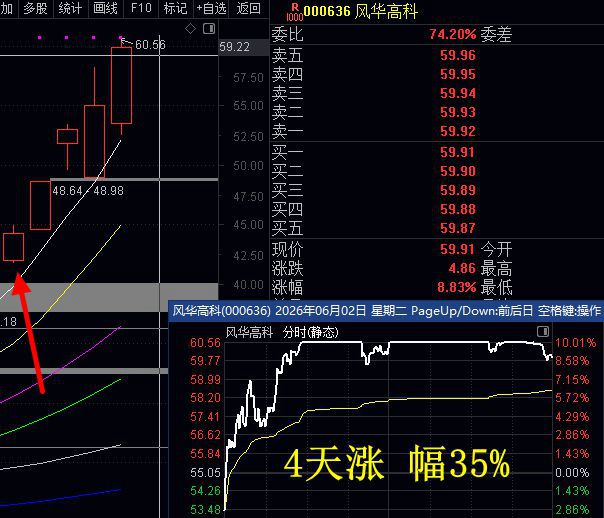Click the 55.05 baseline price on intraday axis

click(205, 473)
